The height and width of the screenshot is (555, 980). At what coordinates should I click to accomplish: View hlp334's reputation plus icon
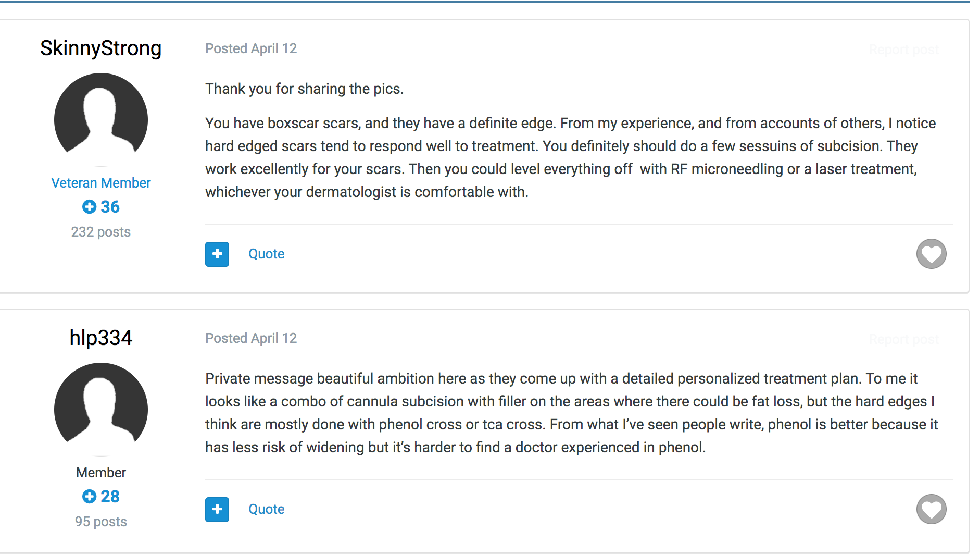coord(90,497)
